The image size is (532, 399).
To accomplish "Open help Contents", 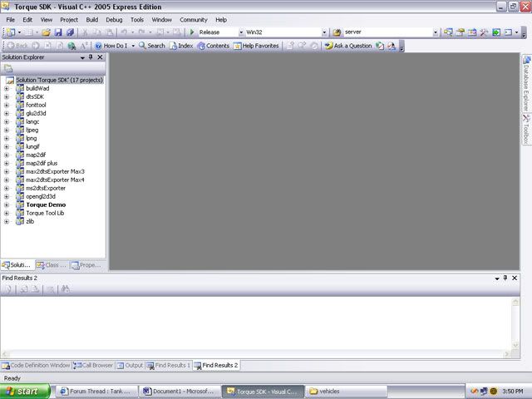I will pyautogui.click(x=213, y=46).
